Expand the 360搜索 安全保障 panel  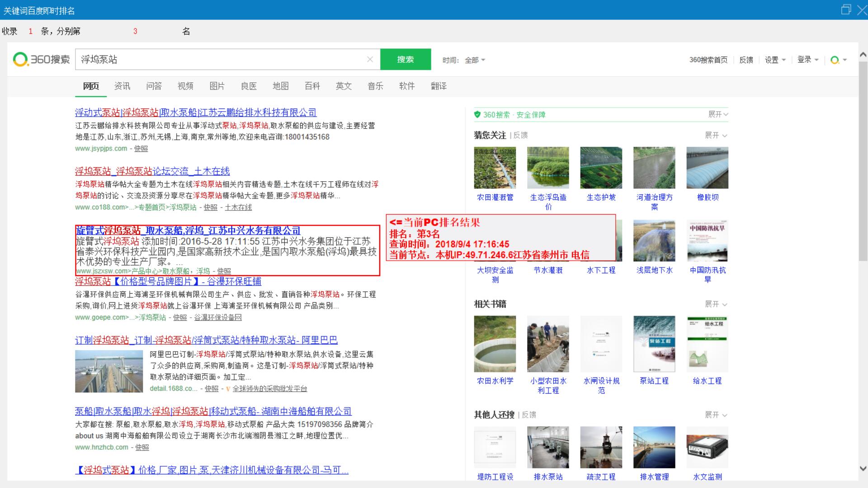(718, 114)
